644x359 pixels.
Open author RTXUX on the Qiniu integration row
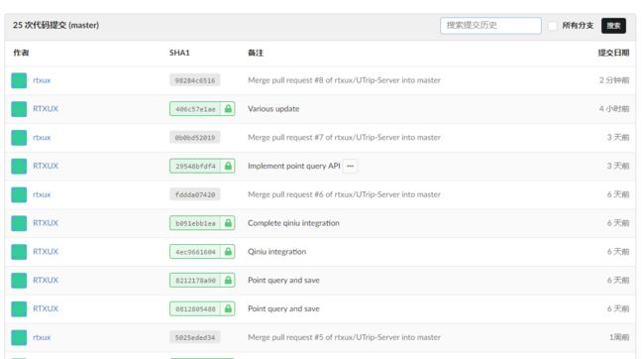pyautogui.click(x=46, y=252)
